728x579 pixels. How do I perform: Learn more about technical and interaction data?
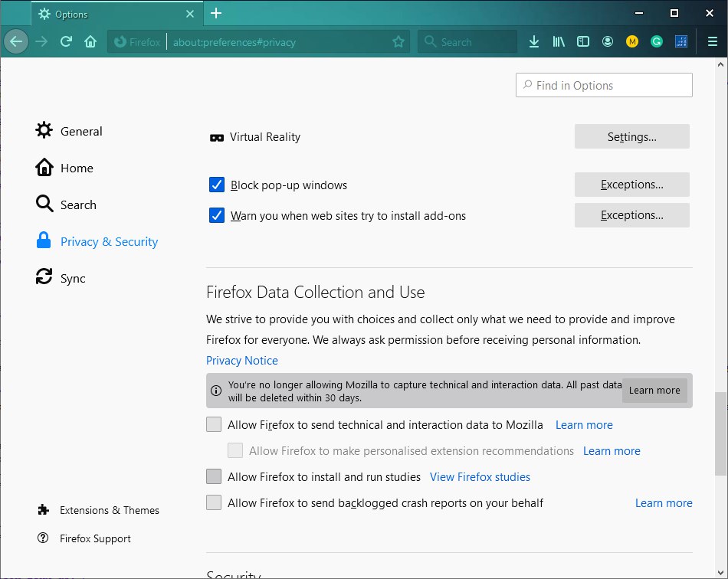(584, 425)
